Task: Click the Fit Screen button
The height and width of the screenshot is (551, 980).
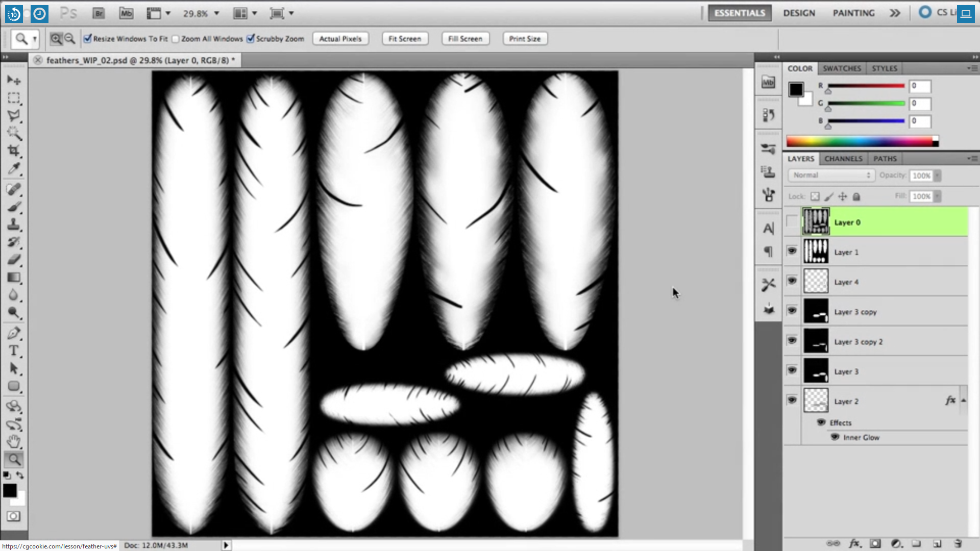Action: 404,39
